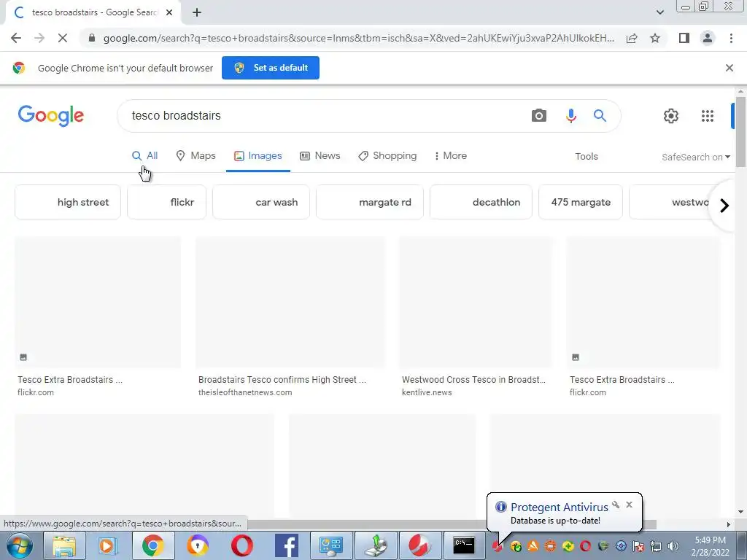Viewport: 747px width, 560px height.
Task: Open Westwood Cross Tesco image result
Action: tap(476, 303)
